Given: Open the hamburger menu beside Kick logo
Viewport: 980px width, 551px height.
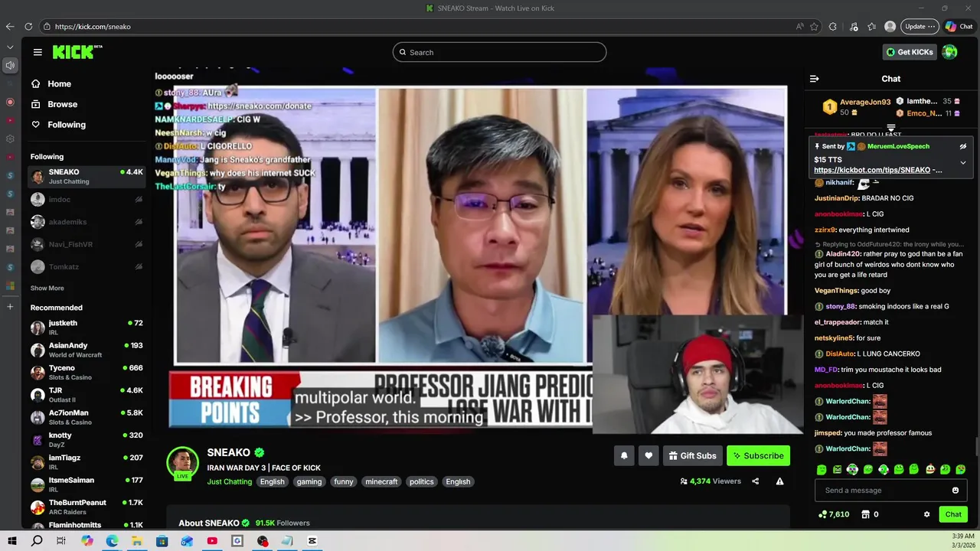Looking at the screenshot, I should click(38, 52).
